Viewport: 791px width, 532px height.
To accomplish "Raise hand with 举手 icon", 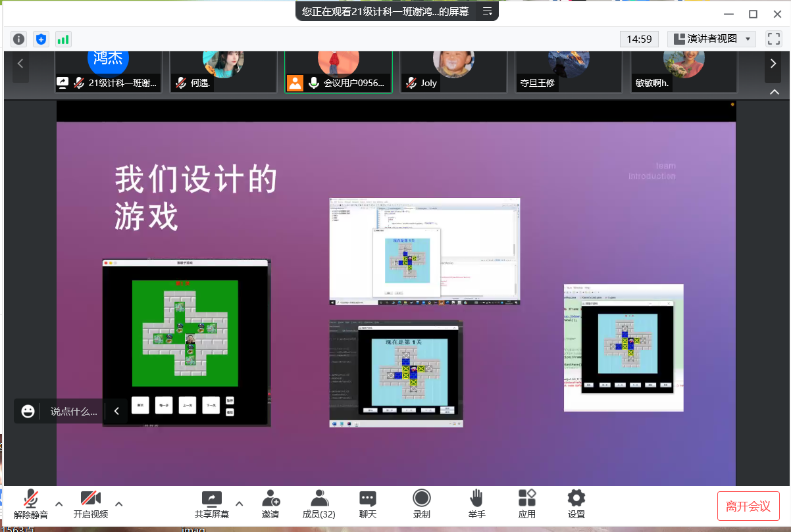I will [x=476, y=504].
